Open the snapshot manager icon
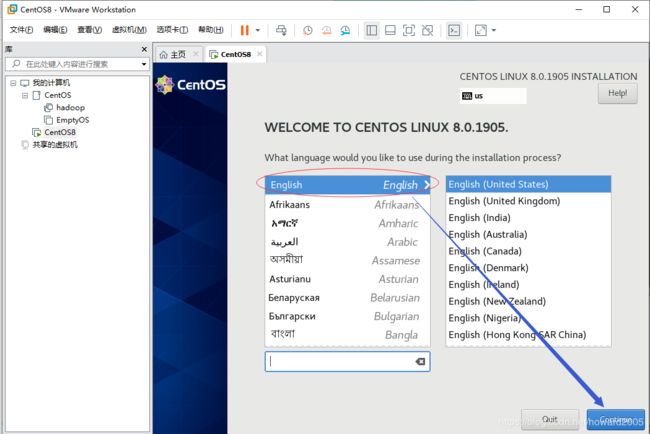 [345, 30]
